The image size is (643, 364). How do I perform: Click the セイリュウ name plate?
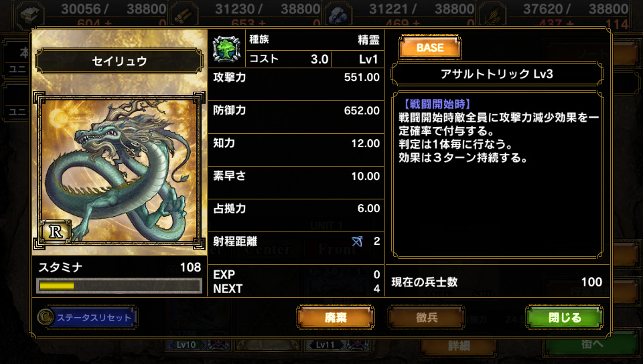119,61
